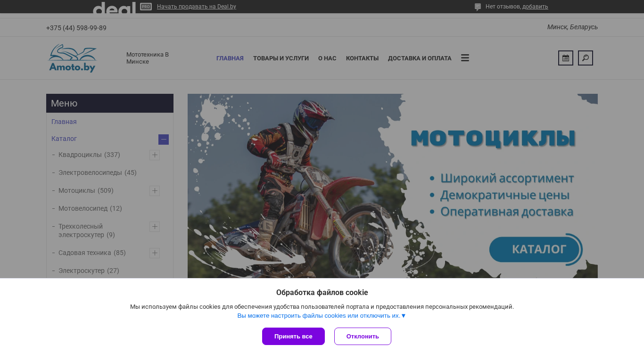Click Мототехника В Минске tagline

[148, 58]
